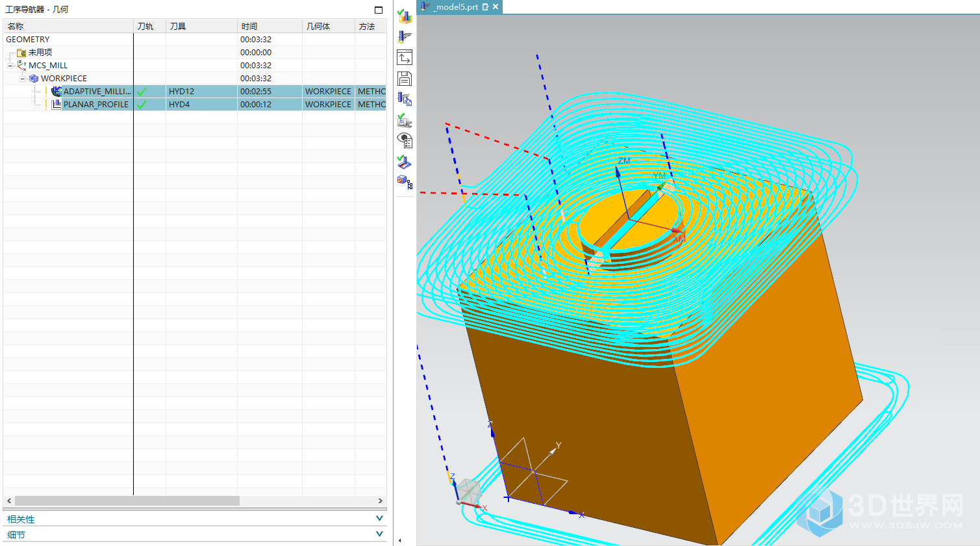Click the WORKPIECE blue block icon
980x546 pixels.
[34, 78]
